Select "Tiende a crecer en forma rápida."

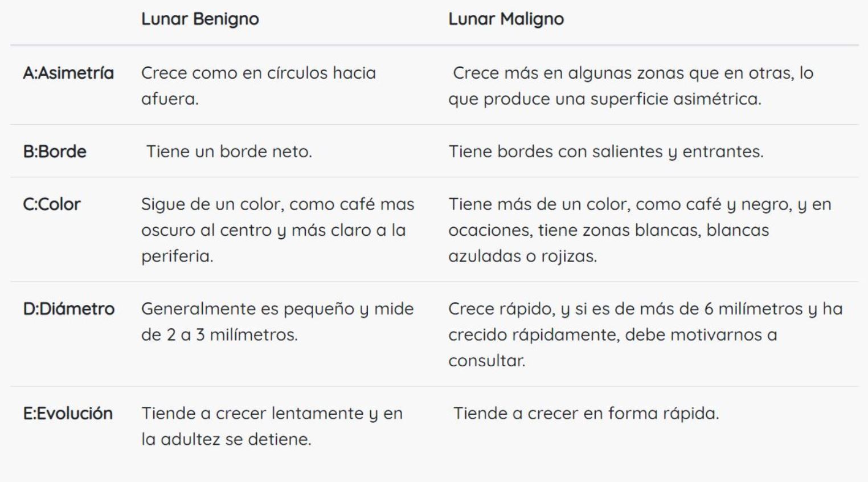(586, 413)
